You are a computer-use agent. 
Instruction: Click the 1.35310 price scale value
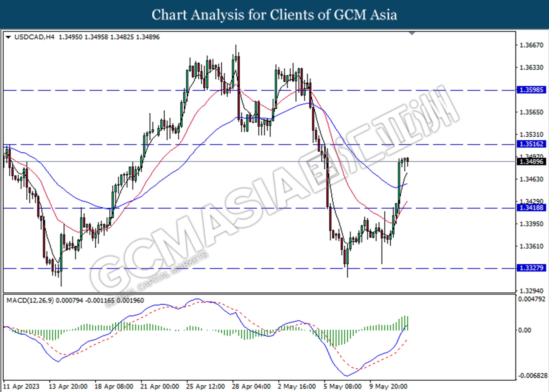[531, 135]
